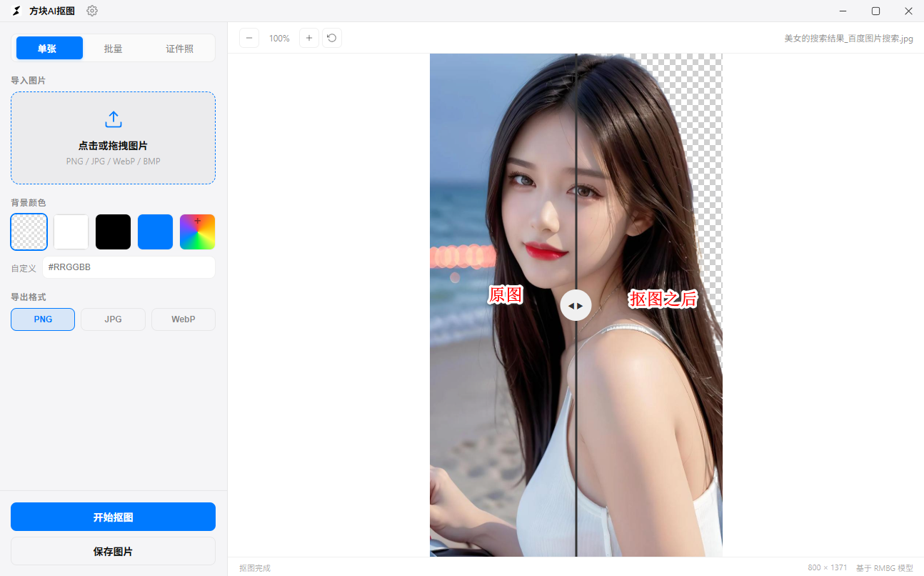This screenshot has width=924, height=576.
Task: Click the zoom in plus icon
Action: pos(308,38)
